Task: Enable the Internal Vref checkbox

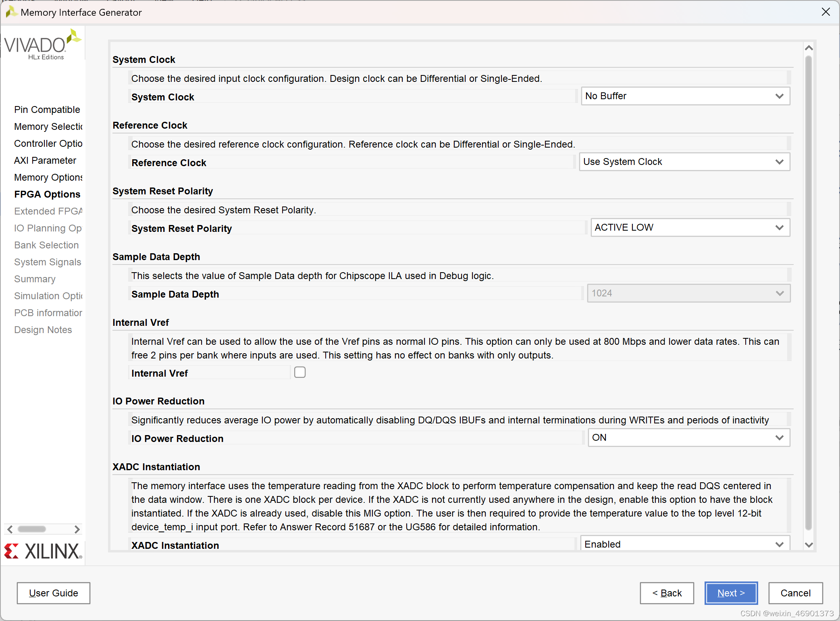Action: coord(300,372)
